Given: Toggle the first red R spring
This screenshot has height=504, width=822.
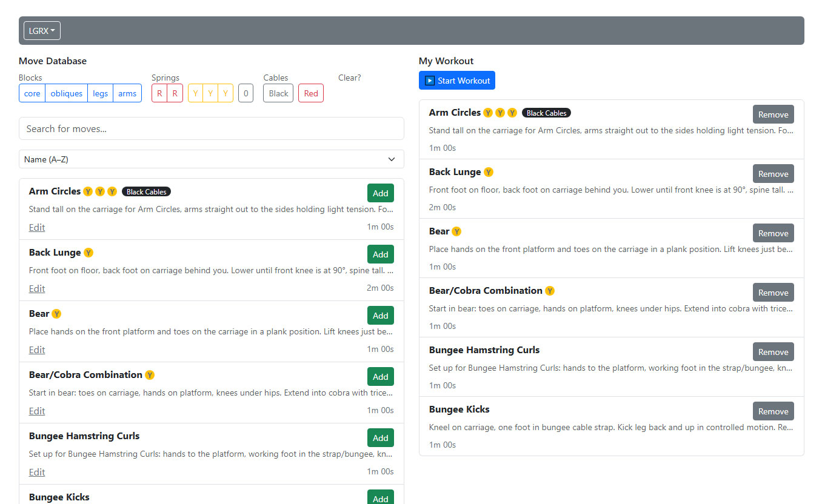Looking at the screenshot, I should click(x=159, y=93).
